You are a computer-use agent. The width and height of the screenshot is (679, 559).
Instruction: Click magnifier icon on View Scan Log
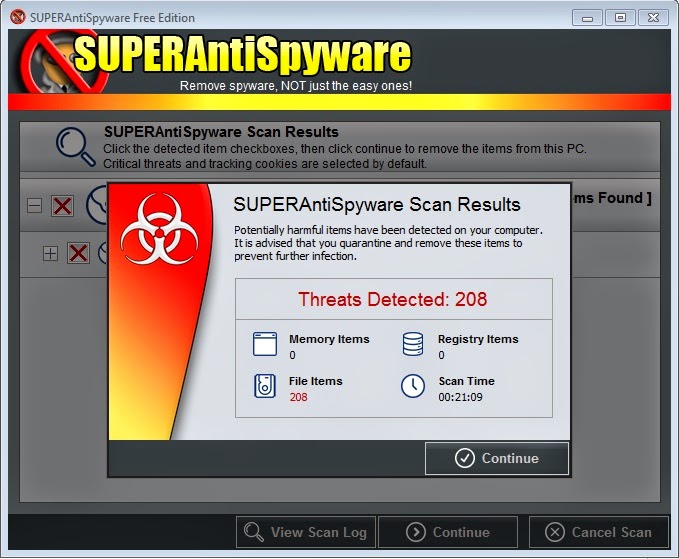(x=253, y=532)
